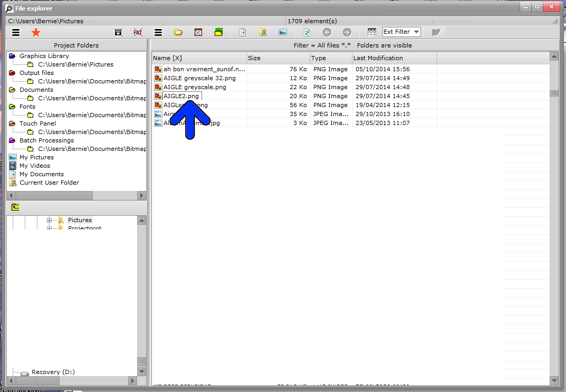This screenshot has height=392, width=566.
Task: Select the Recovery (D:) drive
Action: pos(53,372)
